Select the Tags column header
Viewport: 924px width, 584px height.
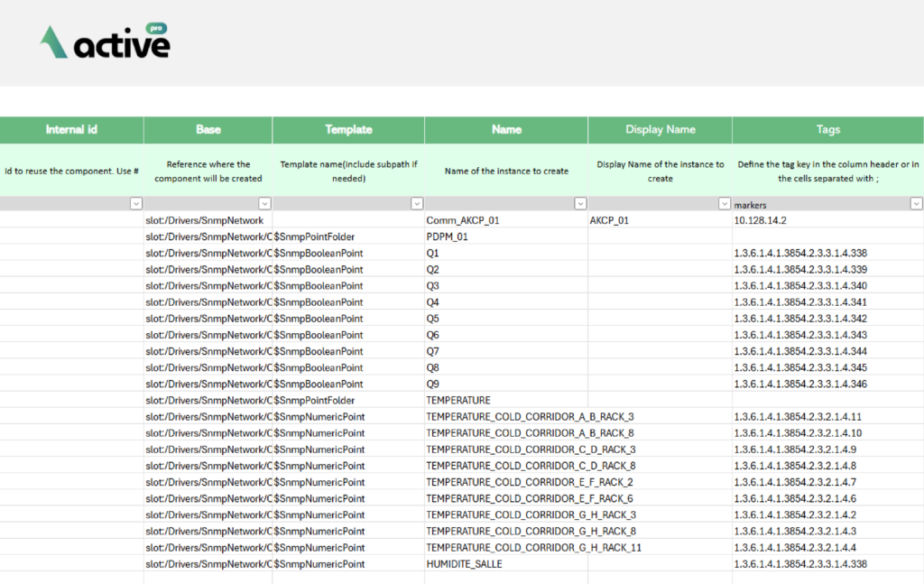827,130
